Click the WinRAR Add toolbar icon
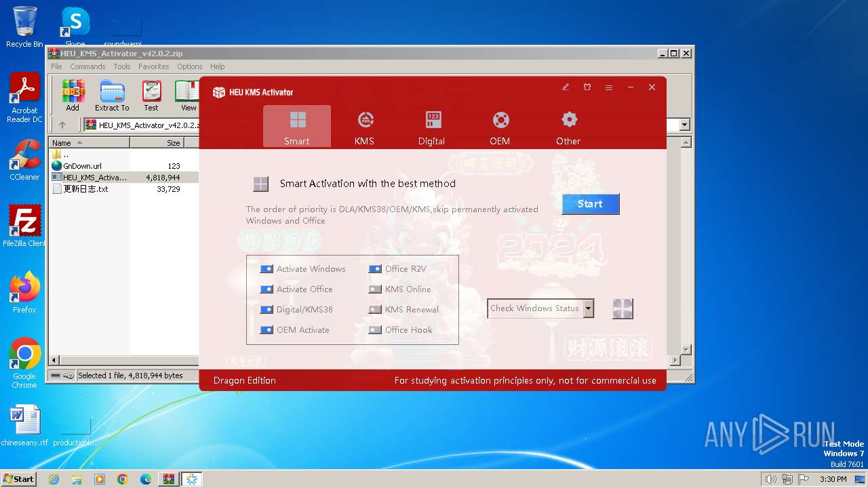Image resolution: width=868 pixels, height=488 pixels. pyautogui.click(x=73, y=96)
